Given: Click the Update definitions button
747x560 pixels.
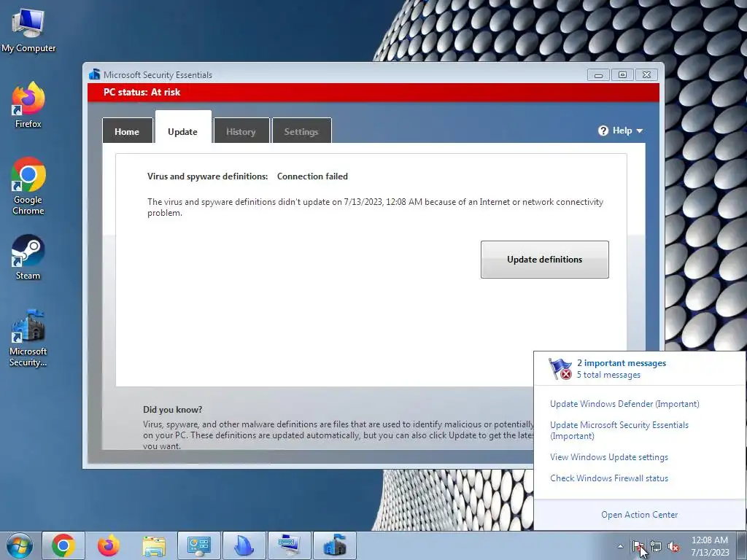Looking at the screenshot, I should tap(544, 260).
